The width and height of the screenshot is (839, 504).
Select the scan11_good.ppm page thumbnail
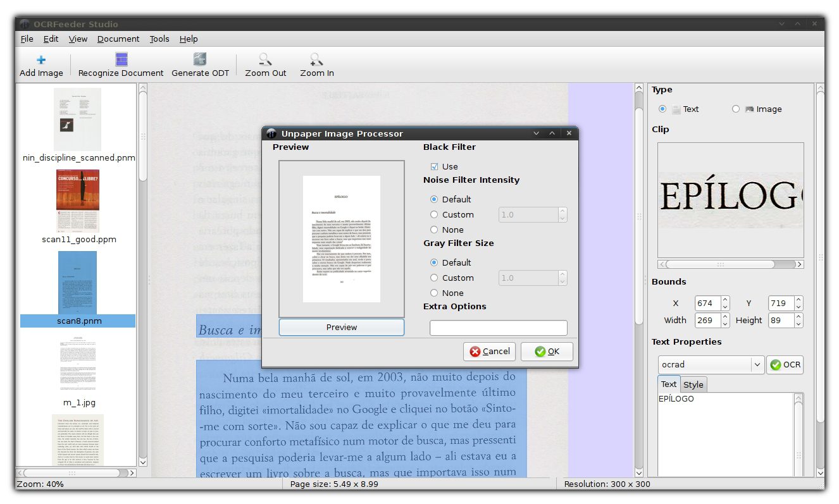point(78,201)
